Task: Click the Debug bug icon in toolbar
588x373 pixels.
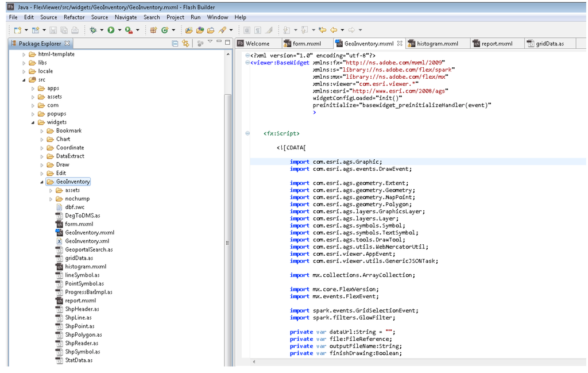Action: tap(94, 30)
